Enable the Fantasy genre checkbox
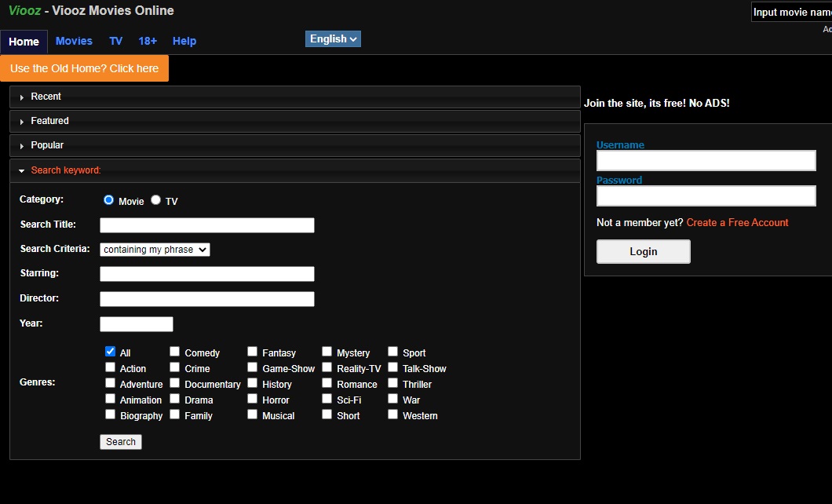832x504 pixels. [x=253, y=351]
